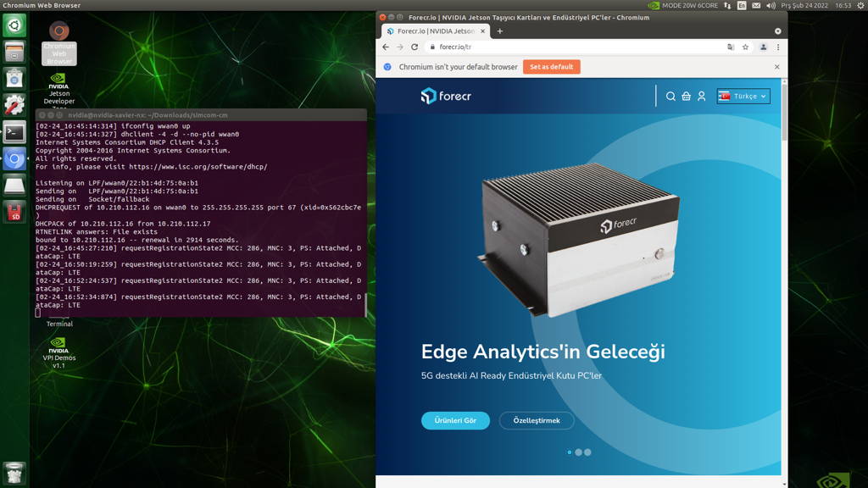
Task: Click the Set as default button
Action: pyautogui.click(x=551, y=67)
